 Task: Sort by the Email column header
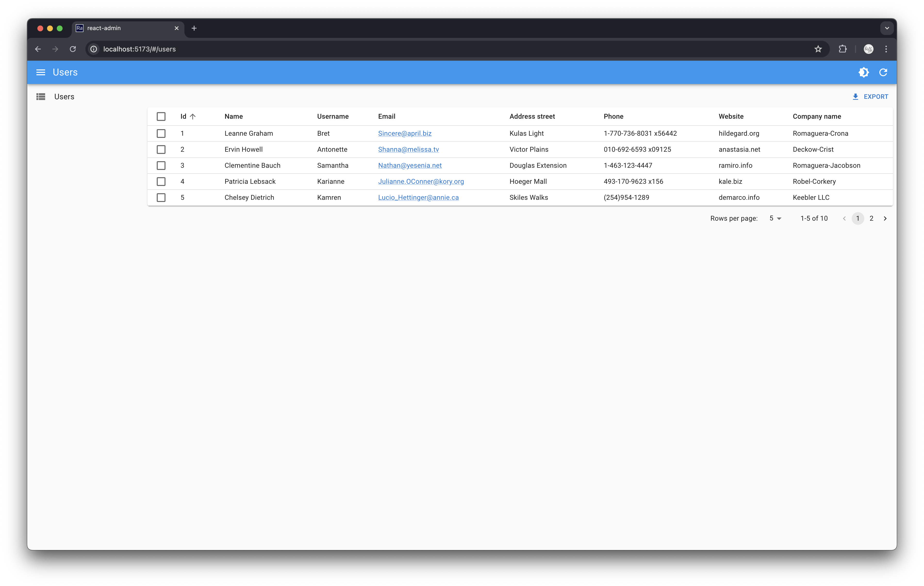pos(386,116)
